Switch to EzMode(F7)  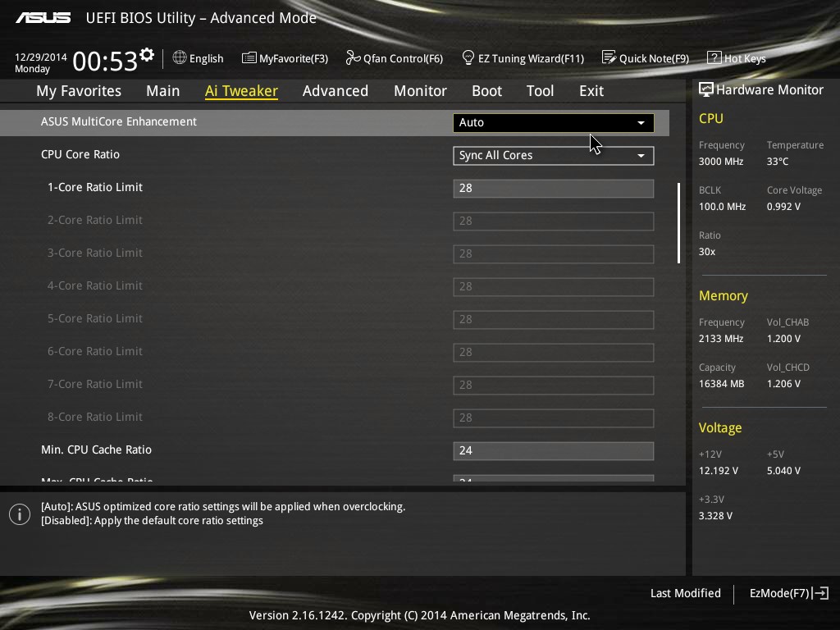(x=788, y=593)
